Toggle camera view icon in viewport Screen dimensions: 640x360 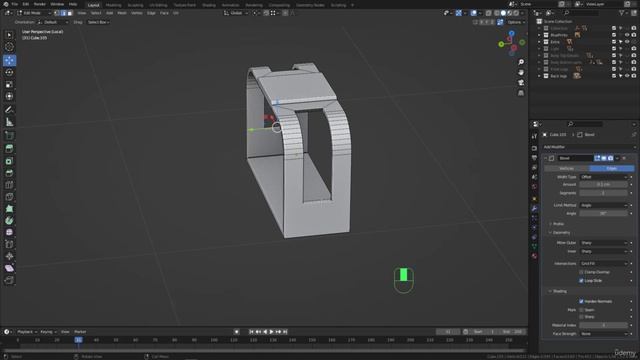(521, 82)
